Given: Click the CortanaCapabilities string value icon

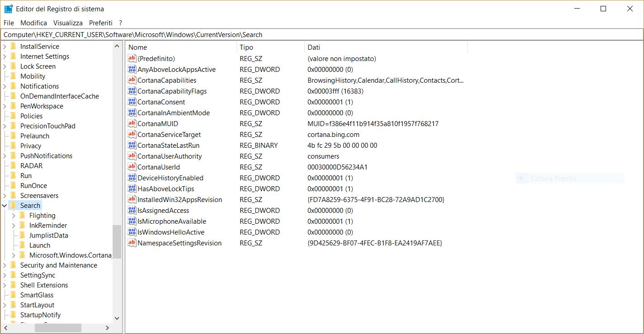Looking at the screenshot, I should click(x=132, y=80).
